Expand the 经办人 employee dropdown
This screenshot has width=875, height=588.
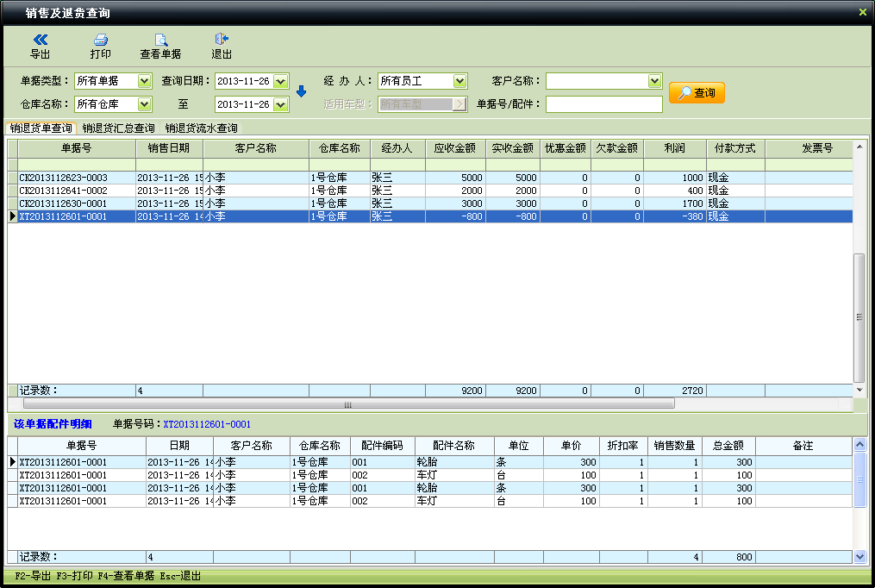pyautogui.click(x=459, y=81)
